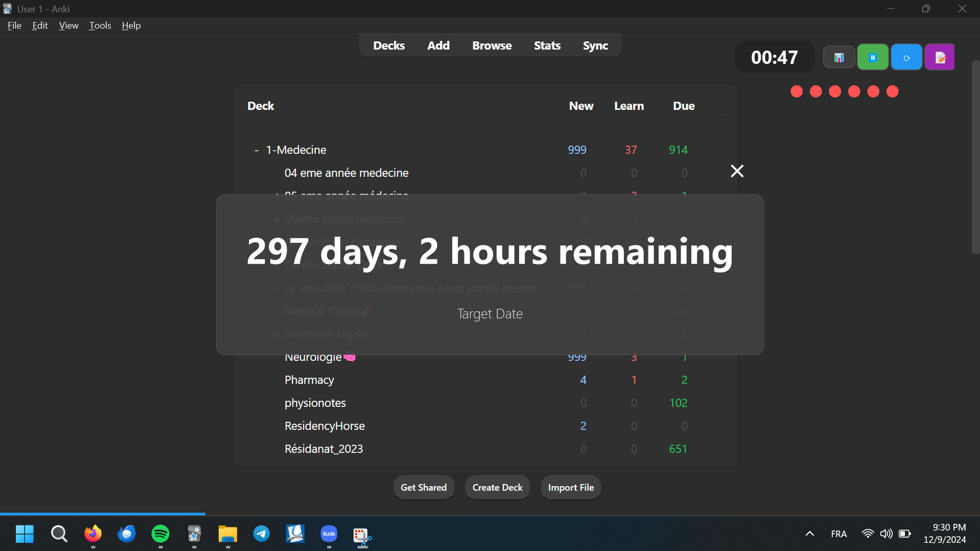The width and height of the screenshot is (980, 551).
Task: Click the Create Deck button
Action: [x=497, y=488]
